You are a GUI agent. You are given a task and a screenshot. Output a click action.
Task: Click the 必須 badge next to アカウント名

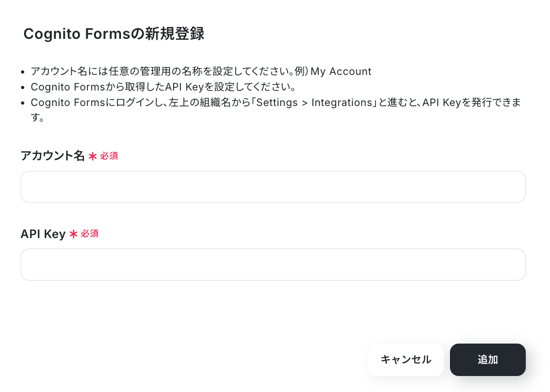[x=109, y=156]
